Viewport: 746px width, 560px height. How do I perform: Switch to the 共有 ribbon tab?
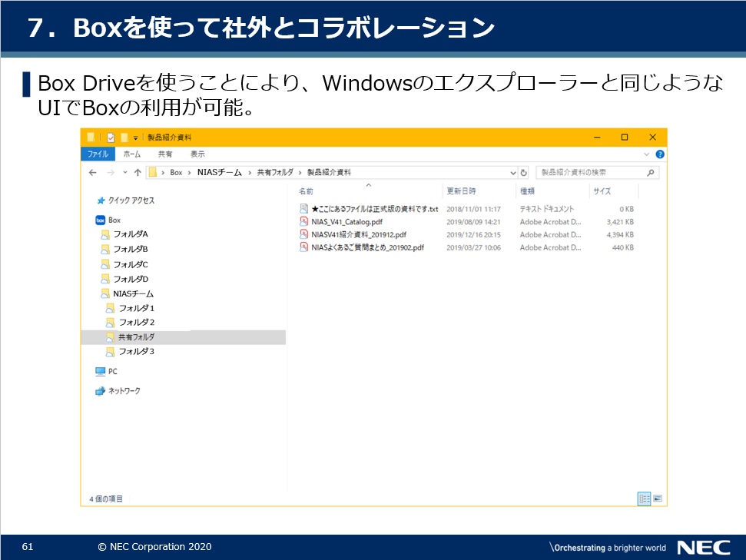point(165,154)
